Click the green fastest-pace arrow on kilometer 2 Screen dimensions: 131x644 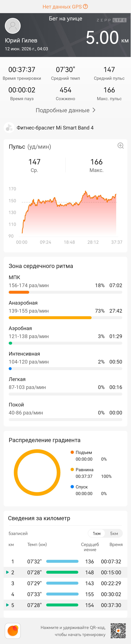[8, 572]
